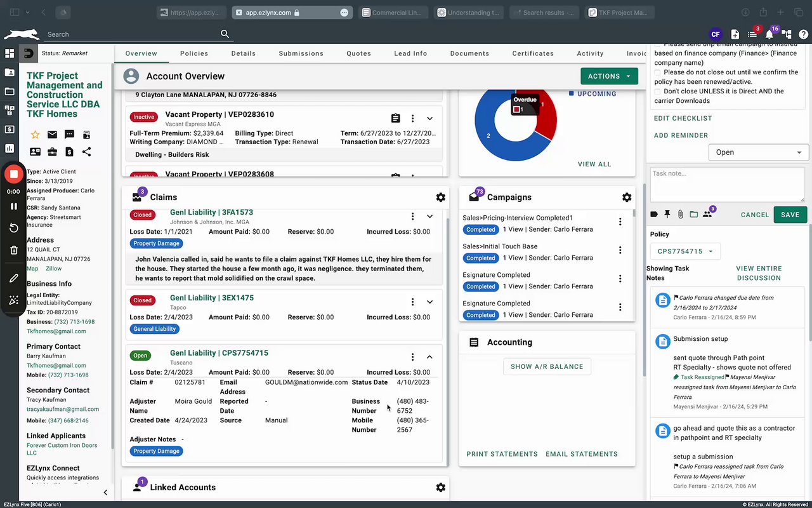This screenshot has height=508, width=812.
Task: Click the star to favorite this account
Action: click(x=35, y=135)
